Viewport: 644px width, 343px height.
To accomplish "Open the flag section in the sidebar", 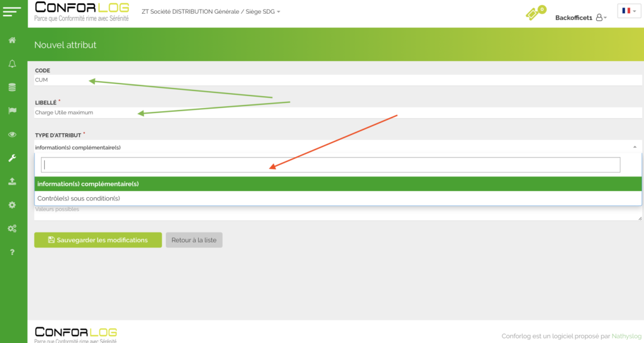I will (12, 111).
